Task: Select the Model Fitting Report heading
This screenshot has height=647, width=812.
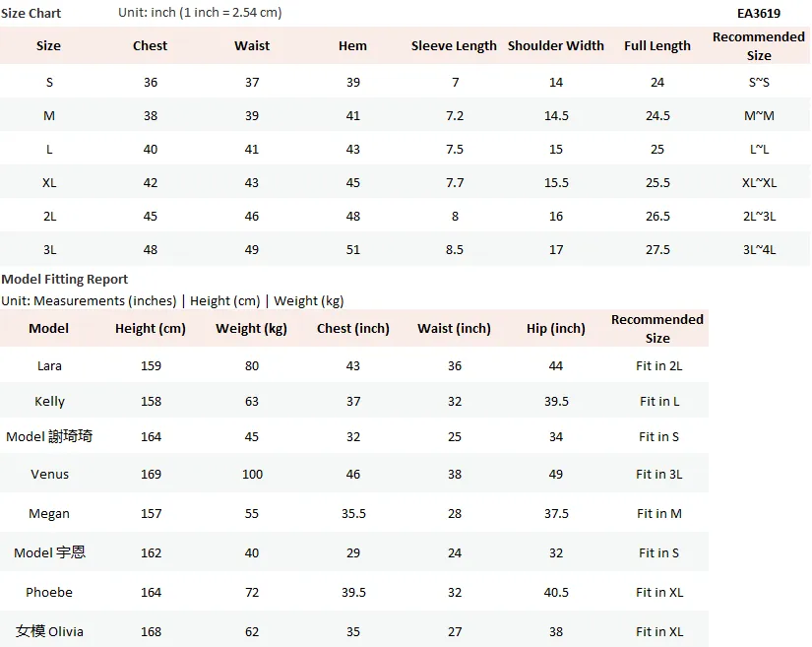Action: (65, 280)
